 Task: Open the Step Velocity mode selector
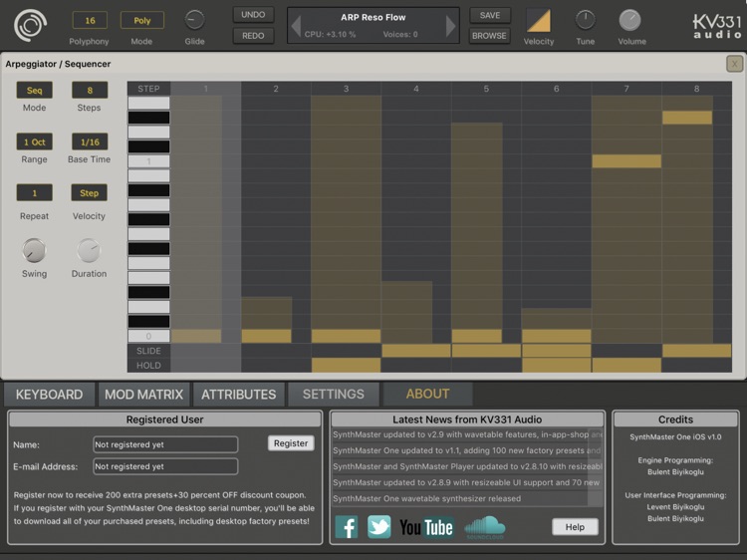[89, 193]
